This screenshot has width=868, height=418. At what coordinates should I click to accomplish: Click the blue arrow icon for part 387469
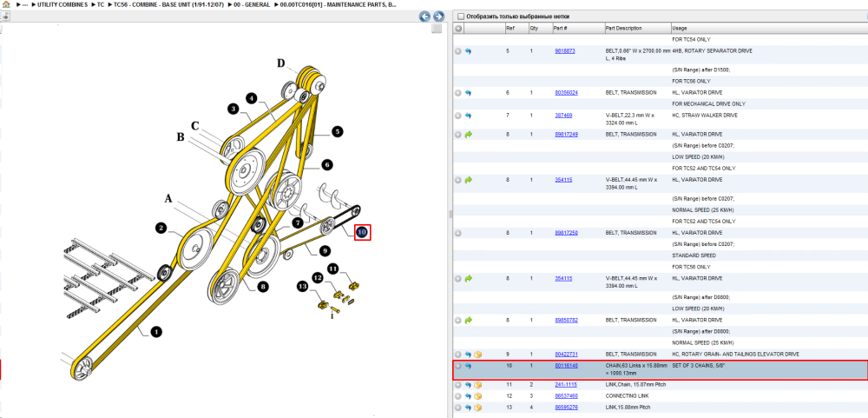469,116
